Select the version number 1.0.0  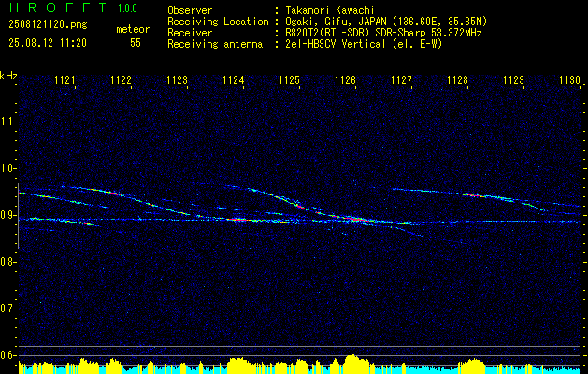click(x=127, y=7)
